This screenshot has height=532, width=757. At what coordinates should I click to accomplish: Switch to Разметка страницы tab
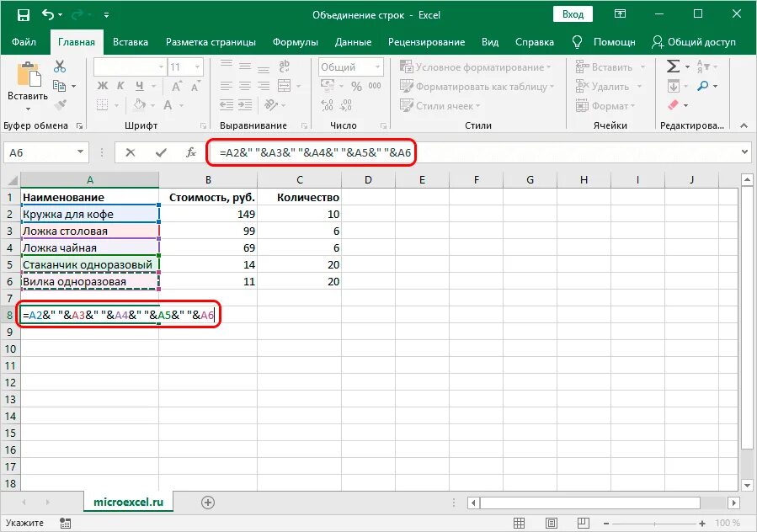pos(211,42)
